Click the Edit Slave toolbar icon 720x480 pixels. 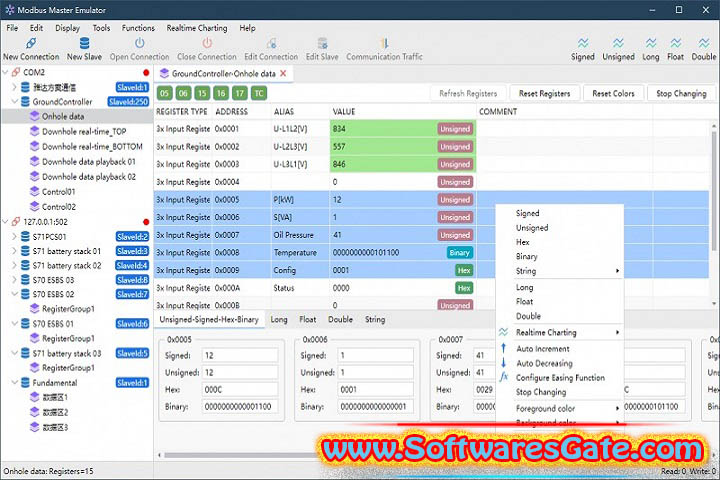(x=322, y=43)
